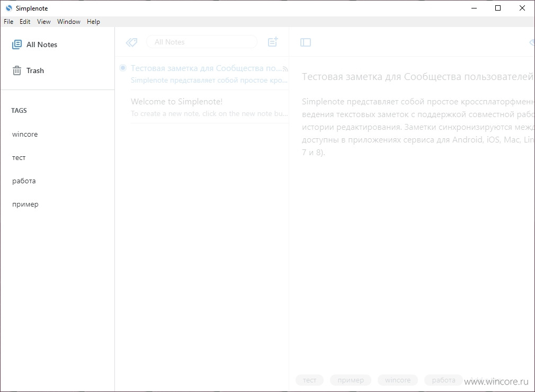Filter notes by the тест tag
This screenshot has width=535, height=392.
click(19, 158)
